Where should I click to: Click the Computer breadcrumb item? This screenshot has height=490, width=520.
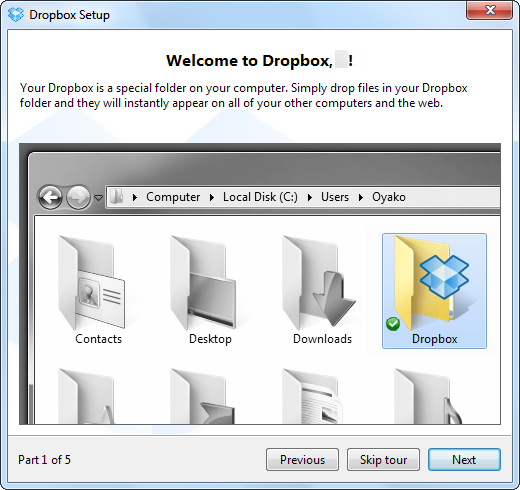coord(173,197)
